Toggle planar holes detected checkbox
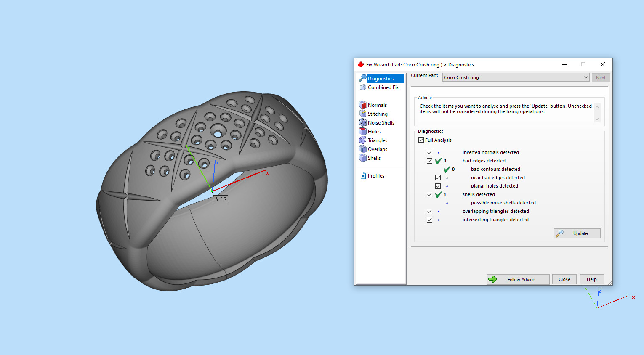Viewport: 644px width, 355px height. click(438, 186)
